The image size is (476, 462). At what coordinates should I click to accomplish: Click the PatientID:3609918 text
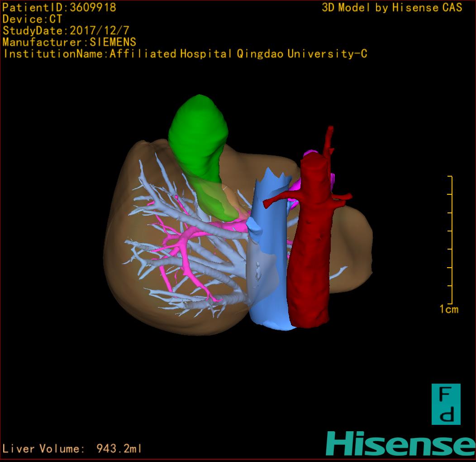coord(59,7)
